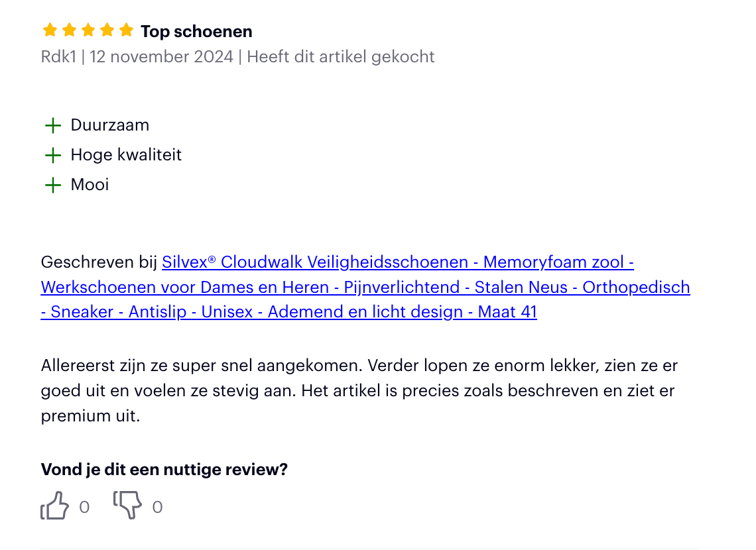The image size is (756, 550).
Task: Click the thumbs up icon
Action: pyautogui.click(x=54, y=506)
